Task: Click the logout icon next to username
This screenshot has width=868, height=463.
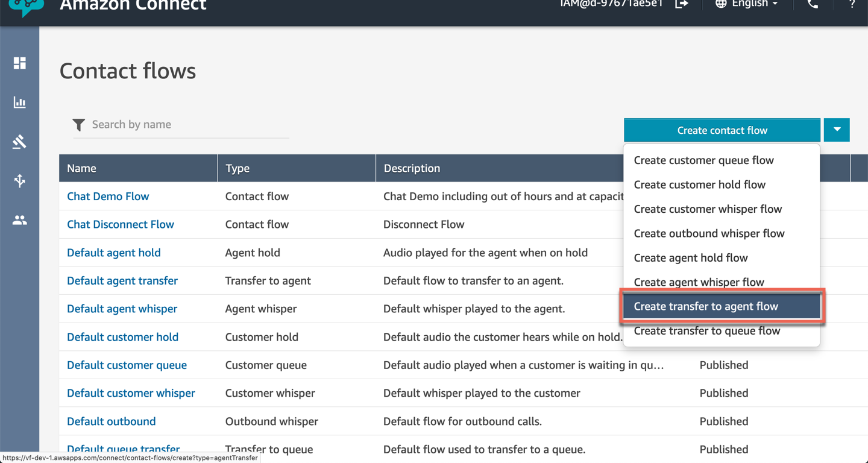Action: [682, 4]
